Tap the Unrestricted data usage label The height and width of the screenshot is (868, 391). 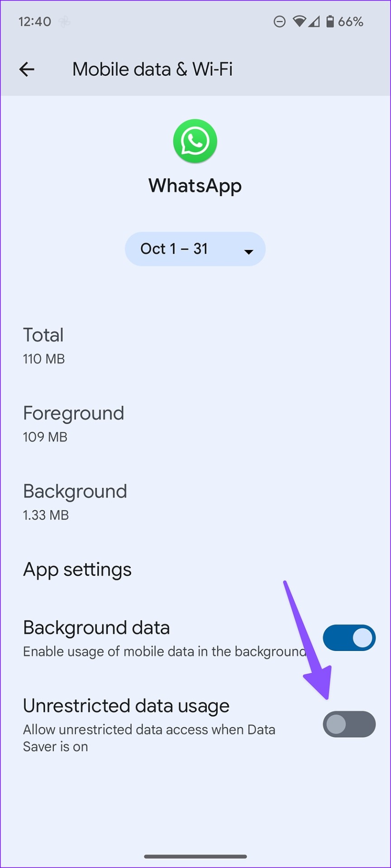126,706
